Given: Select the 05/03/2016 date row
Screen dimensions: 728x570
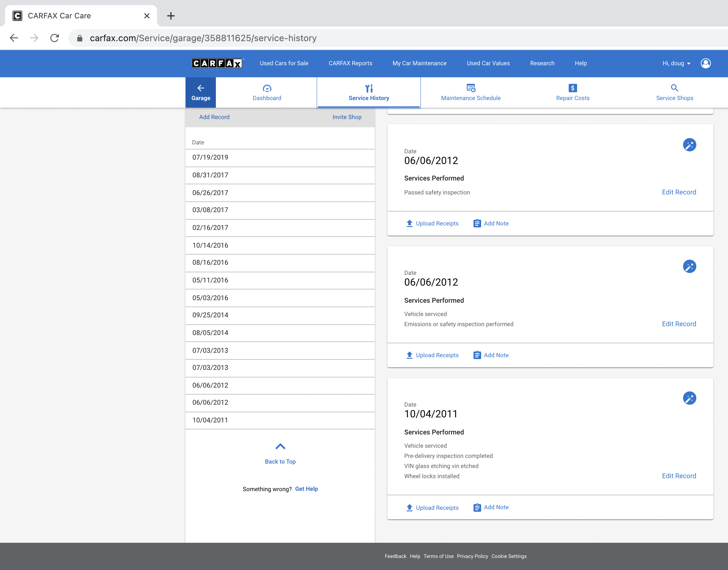Looking at the screenshot, I should (280, 298).
